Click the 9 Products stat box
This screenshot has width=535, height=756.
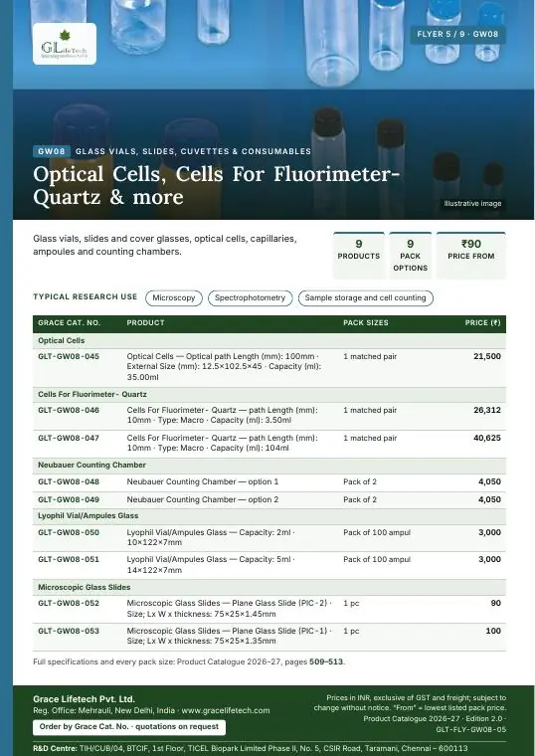359,256
